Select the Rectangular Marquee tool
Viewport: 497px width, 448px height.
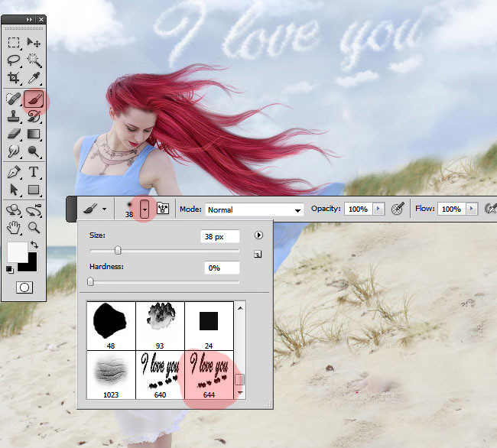14,43
